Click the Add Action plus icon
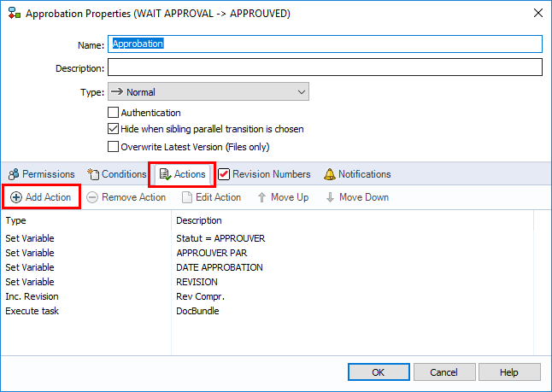 coord(16,197)
